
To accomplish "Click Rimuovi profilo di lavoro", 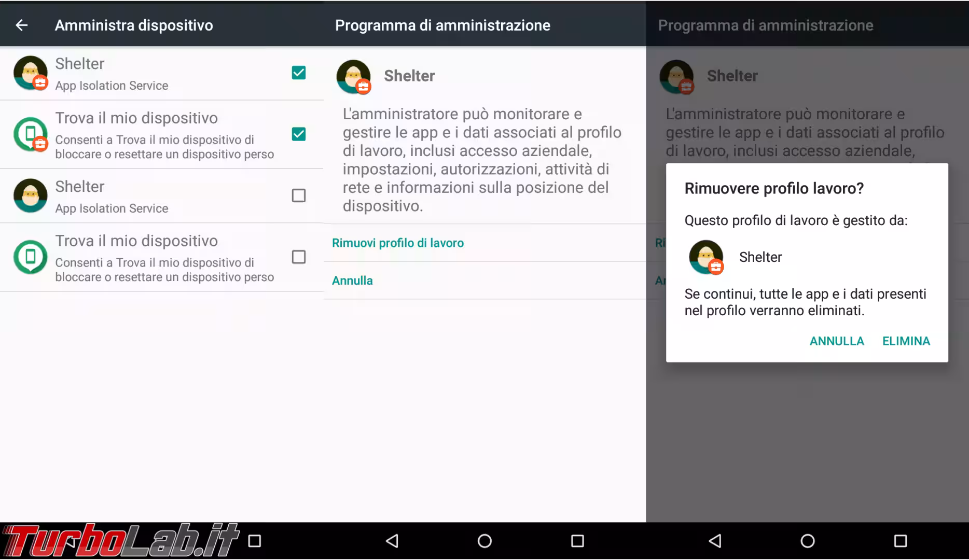I will [397, 243].
